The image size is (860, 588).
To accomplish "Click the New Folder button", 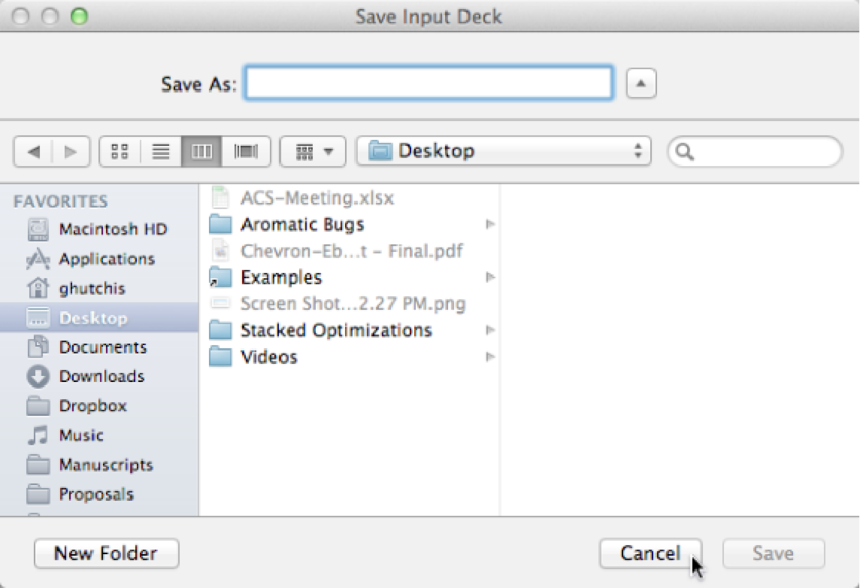I will point(106,553).
